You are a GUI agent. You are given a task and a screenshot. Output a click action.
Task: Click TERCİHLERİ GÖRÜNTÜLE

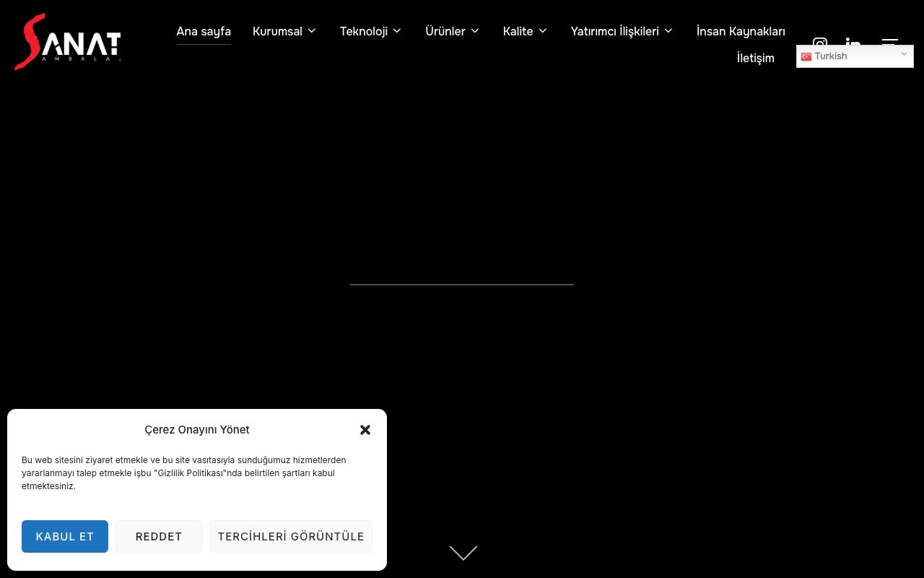click(291, 536)
